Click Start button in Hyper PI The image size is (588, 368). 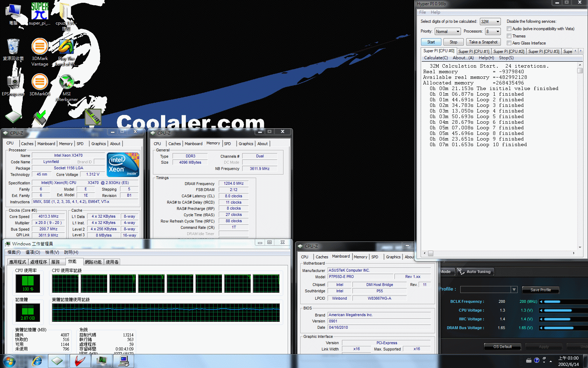[431, 42]
